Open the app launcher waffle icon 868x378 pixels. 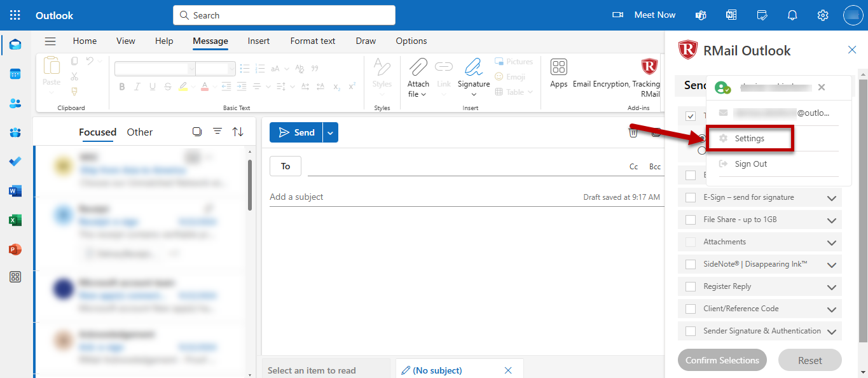15,15
